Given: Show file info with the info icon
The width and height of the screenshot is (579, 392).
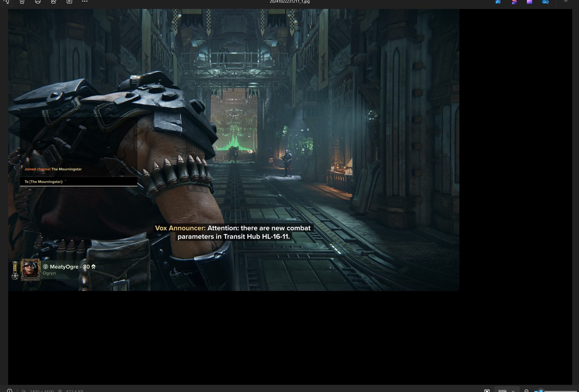Looking at the screenshot, I should [10, 390].
